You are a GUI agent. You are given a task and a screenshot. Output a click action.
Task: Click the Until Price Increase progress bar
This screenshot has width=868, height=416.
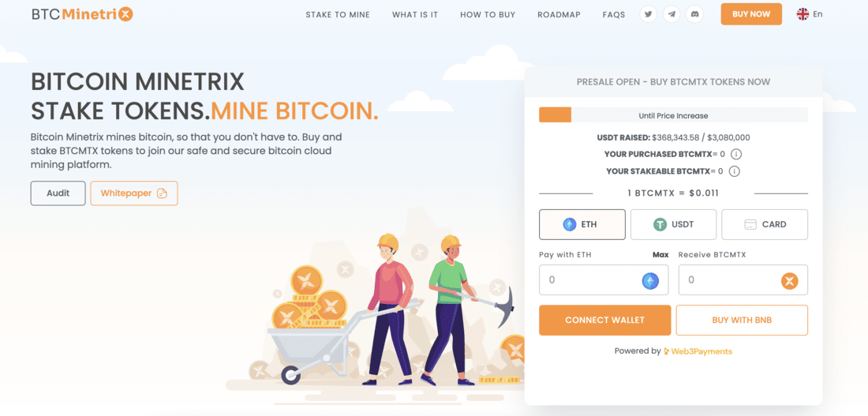pos(673,115)
